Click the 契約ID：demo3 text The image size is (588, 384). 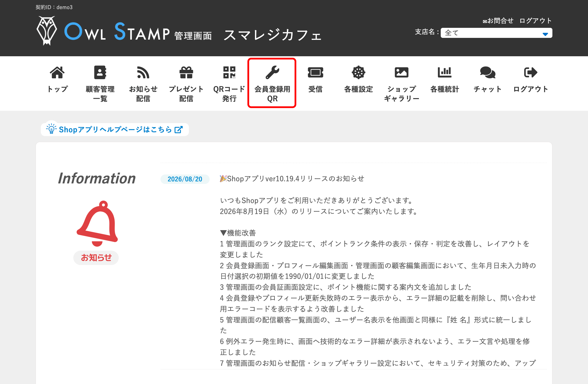[x=54, y=7]
